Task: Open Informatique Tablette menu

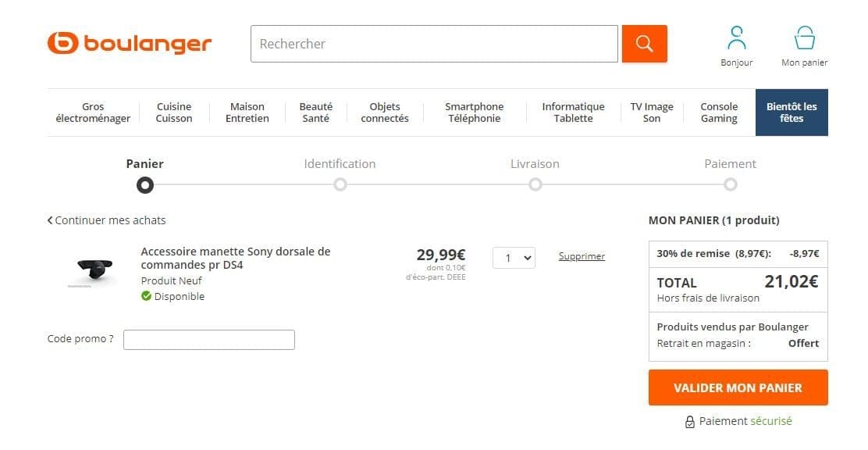Action: (x=573, y=112)
